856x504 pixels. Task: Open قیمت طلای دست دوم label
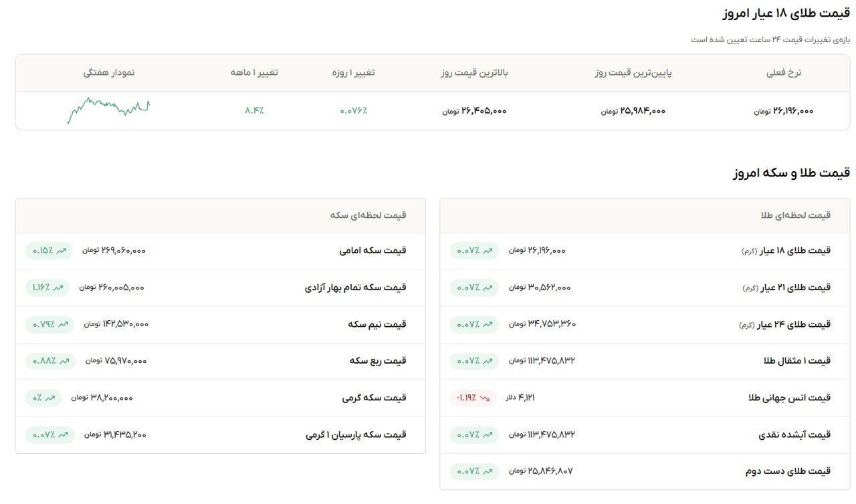(788, 471)
